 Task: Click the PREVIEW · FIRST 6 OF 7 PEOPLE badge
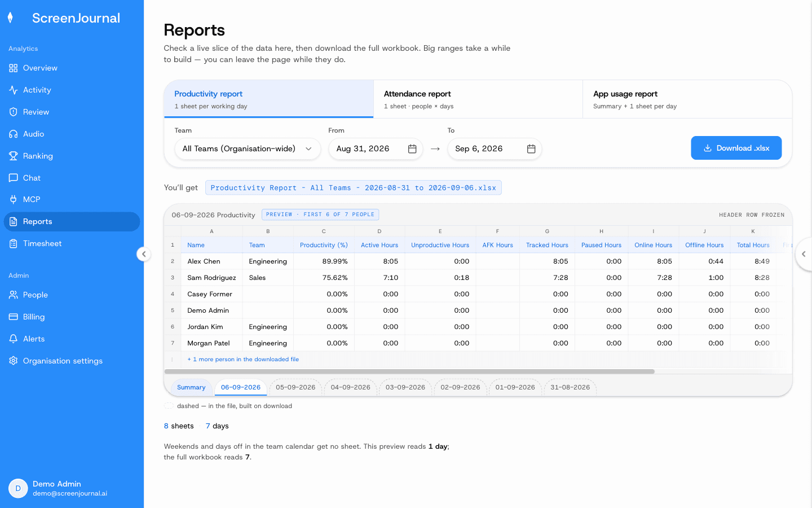coord(320,214)
